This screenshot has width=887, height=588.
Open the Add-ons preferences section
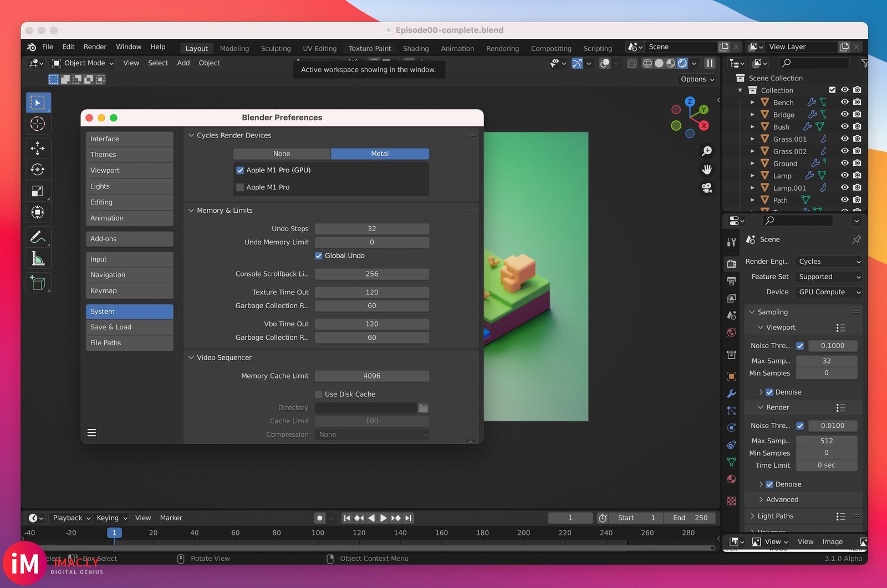click(130, 239)
